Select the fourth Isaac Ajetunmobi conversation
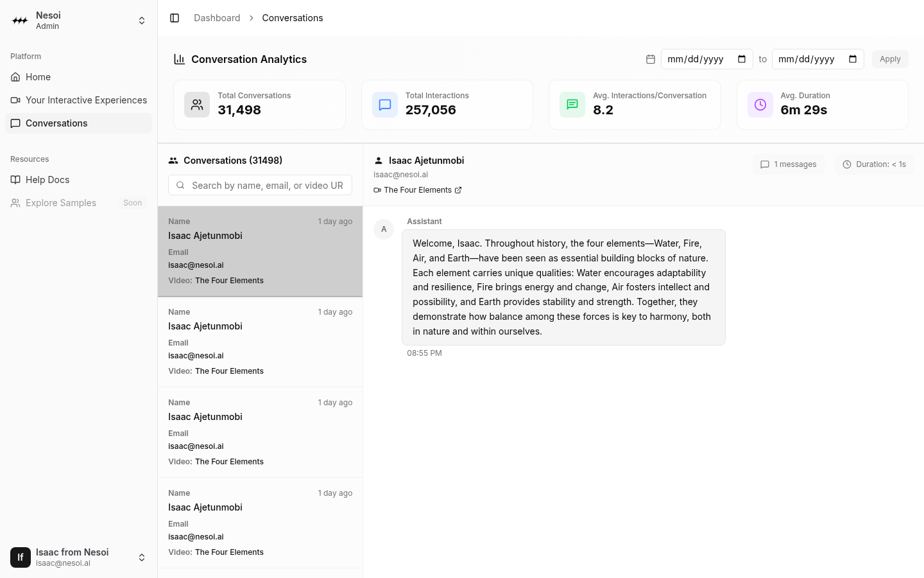Image resolution: width=924 pixels, height=578 pixels. click(260, 523)
